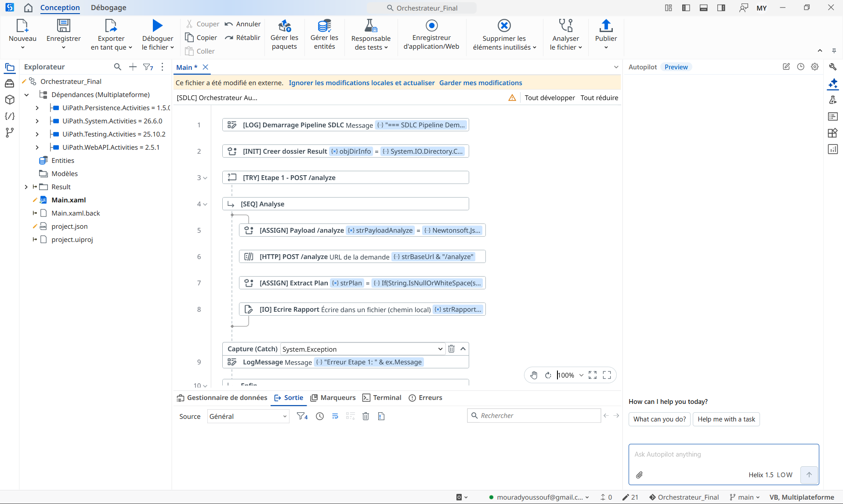Click the Home icon in title bar

(x=28, y=7)
